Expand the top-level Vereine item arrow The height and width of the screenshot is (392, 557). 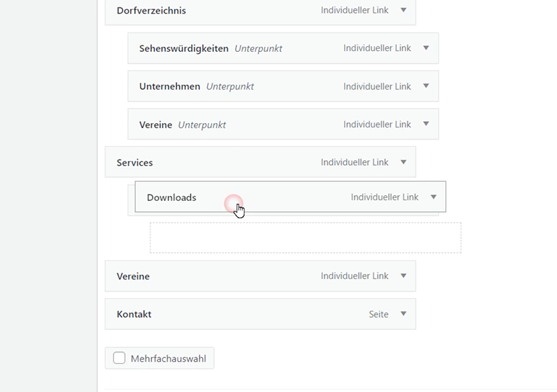tap(404, 276)
